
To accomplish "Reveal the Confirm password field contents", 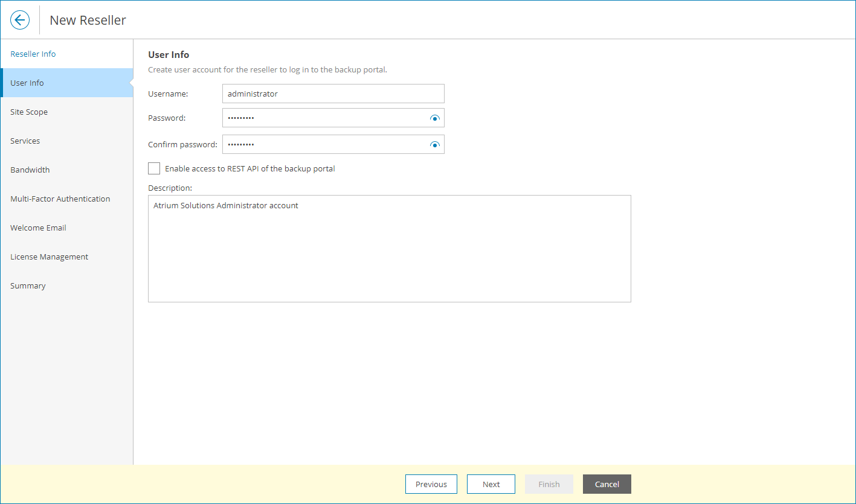I will (x=434, y=144).
